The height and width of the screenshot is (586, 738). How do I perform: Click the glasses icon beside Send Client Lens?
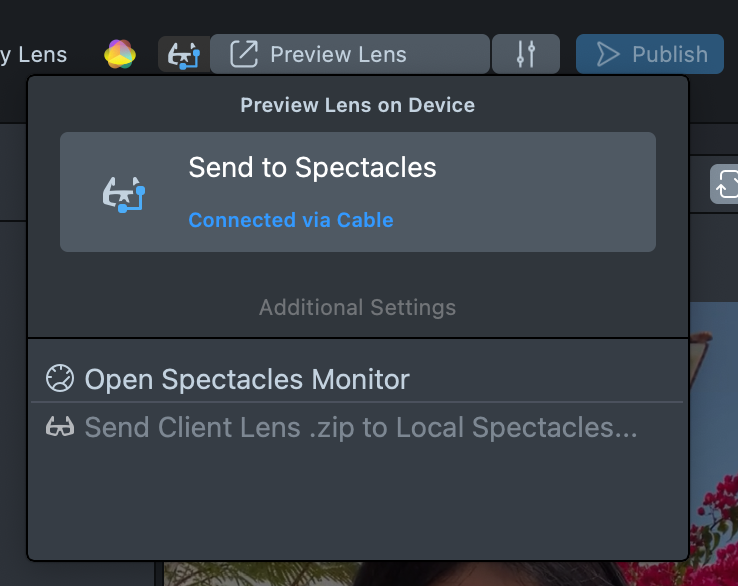tap(60, 426)
